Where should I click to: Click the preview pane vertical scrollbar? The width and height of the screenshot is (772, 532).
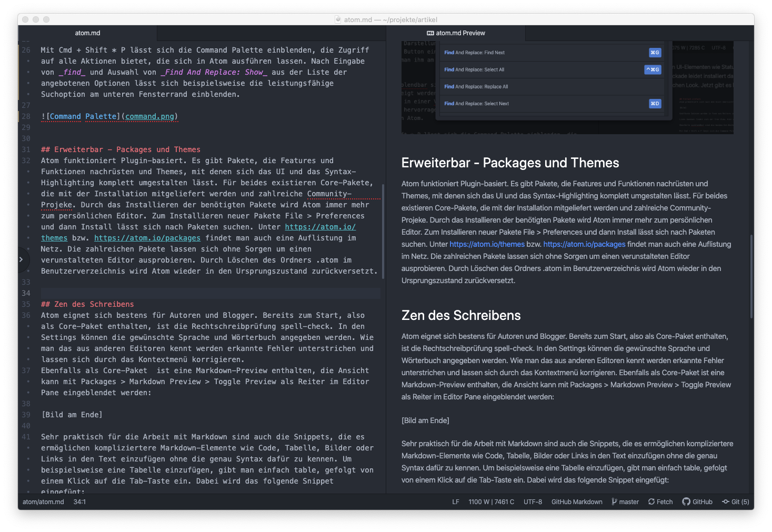(x=751, y=276)
